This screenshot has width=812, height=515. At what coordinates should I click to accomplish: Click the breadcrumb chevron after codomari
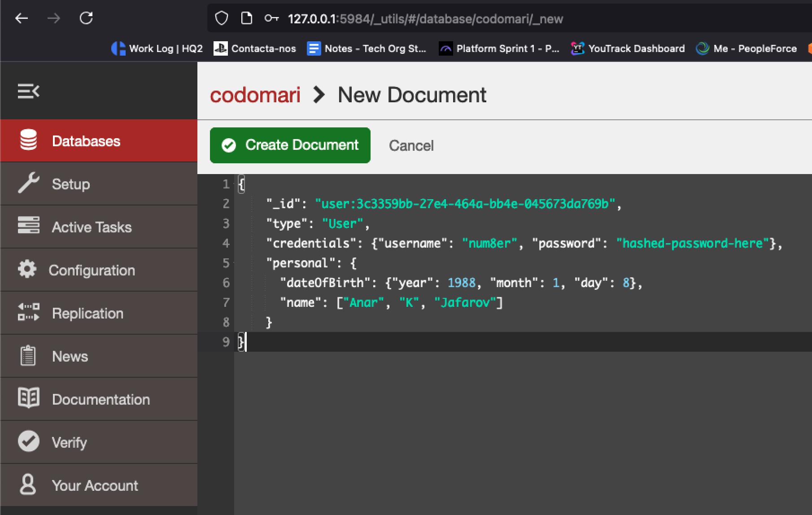[319, 95]
